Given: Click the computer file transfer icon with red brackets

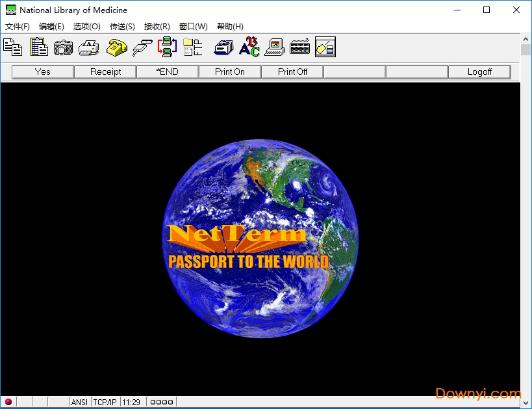Looking at the screenshot, I should click(167, 47).
